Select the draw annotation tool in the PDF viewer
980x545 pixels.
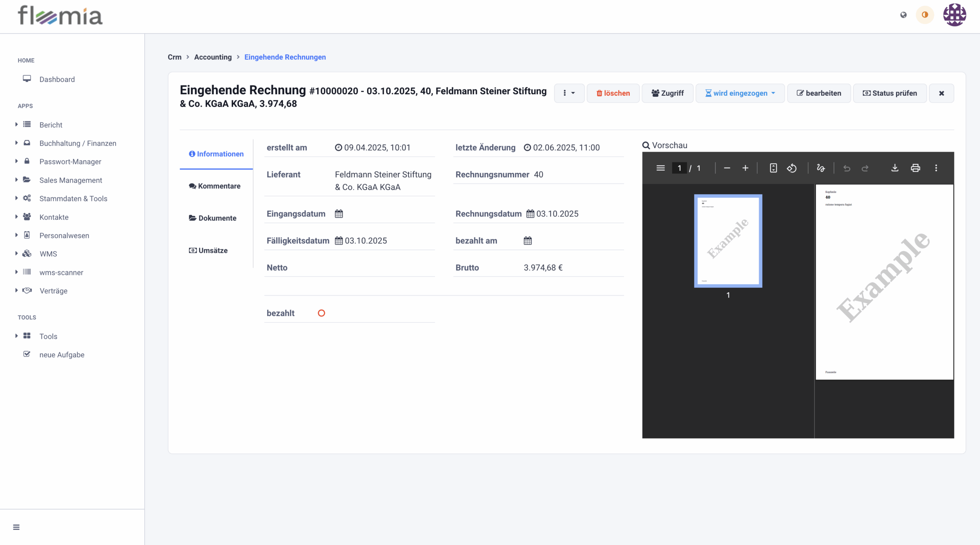[820, 168]
